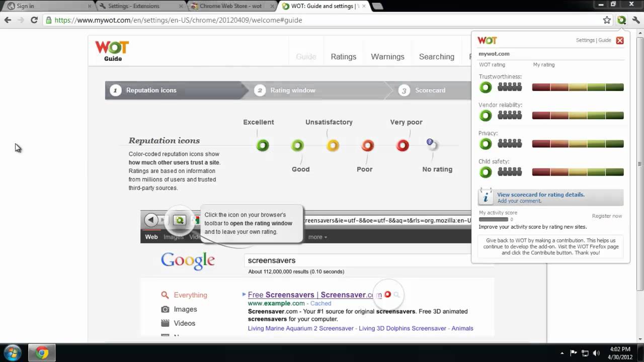Click the Very poor red reputation icon
644x362 pixels.
pos(403,146)
